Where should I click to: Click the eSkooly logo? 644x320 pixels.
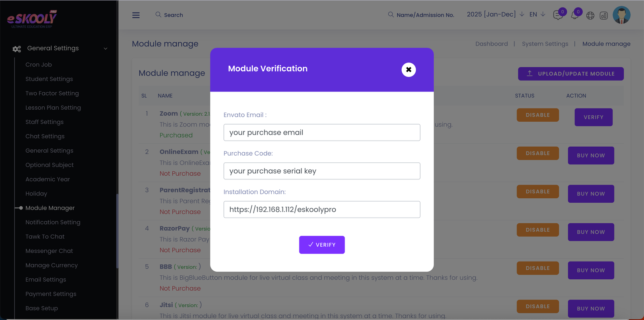click(32, 19)
